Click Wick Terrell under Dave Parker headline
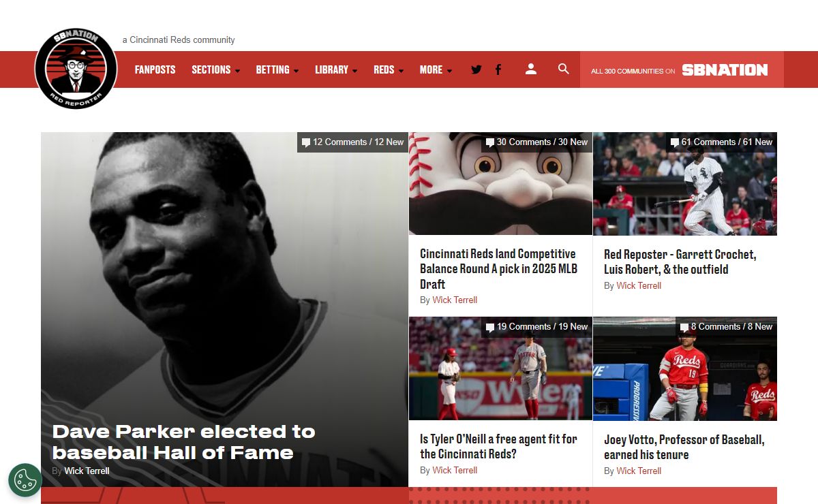 (x=87, y=471)
